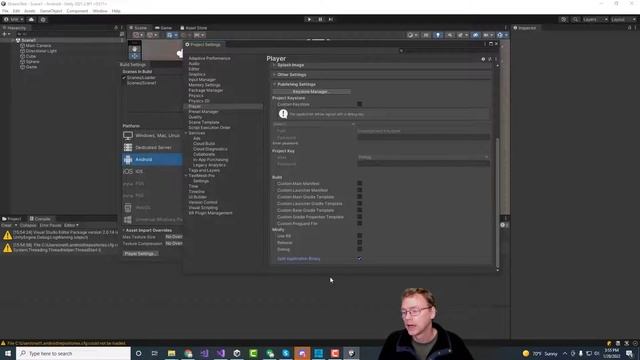Select Quality in Project Settings list
This screenshot has width=640, height=360.
tap(195, 117)
